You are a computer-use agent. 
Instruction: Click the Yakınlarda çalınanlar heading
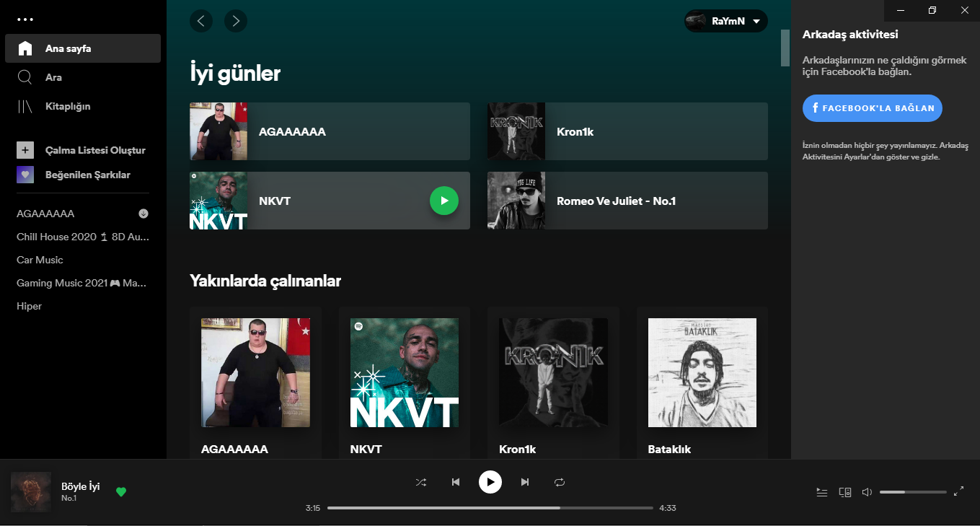pyautogui.click(x=265, y=281)
